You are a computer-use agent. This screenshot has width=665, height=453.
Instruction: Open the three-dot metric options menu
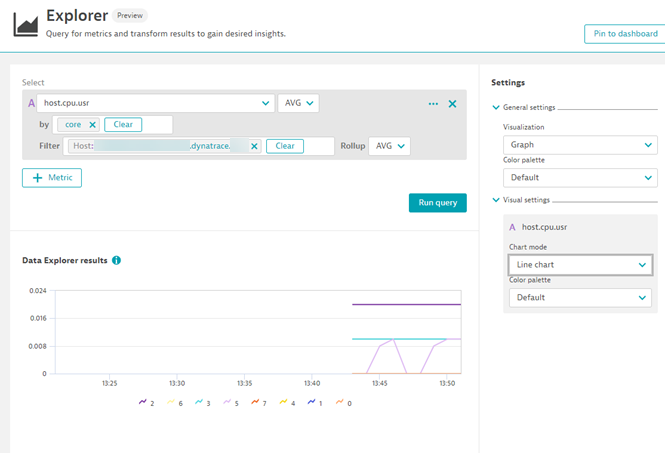(433, 104)
